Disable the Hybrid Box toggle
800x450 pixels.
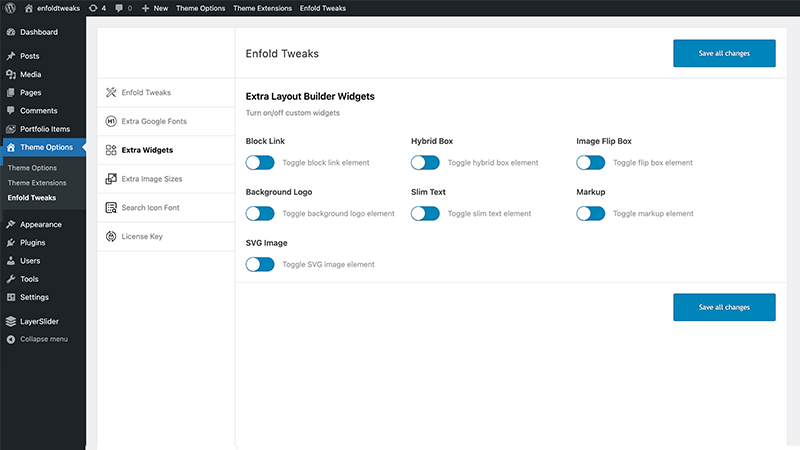tap(425, 163)
